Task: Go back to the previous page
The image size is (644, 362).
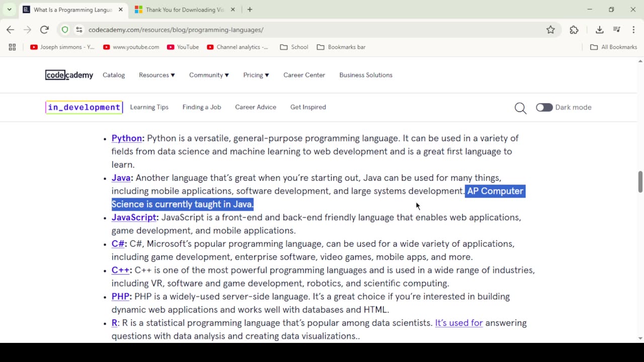Action: pyautogui.click(x=10, y=30)
